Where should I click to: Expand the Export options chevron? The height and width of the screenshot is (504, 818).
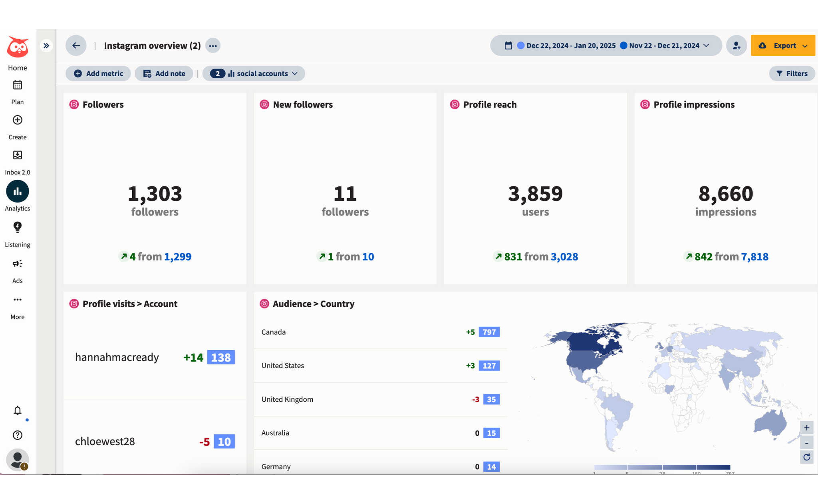[804, 45]
